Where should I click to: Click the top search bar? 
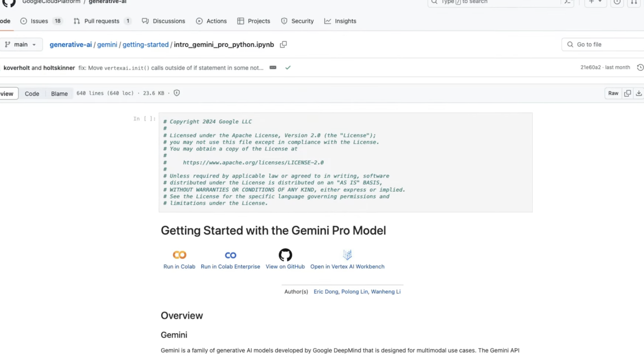[494, 2]
